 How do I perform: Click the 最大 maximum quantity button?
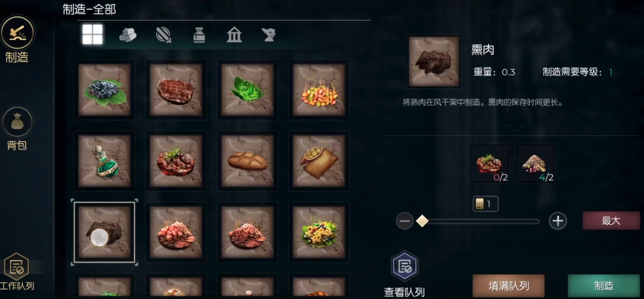[x=611, y=220]
